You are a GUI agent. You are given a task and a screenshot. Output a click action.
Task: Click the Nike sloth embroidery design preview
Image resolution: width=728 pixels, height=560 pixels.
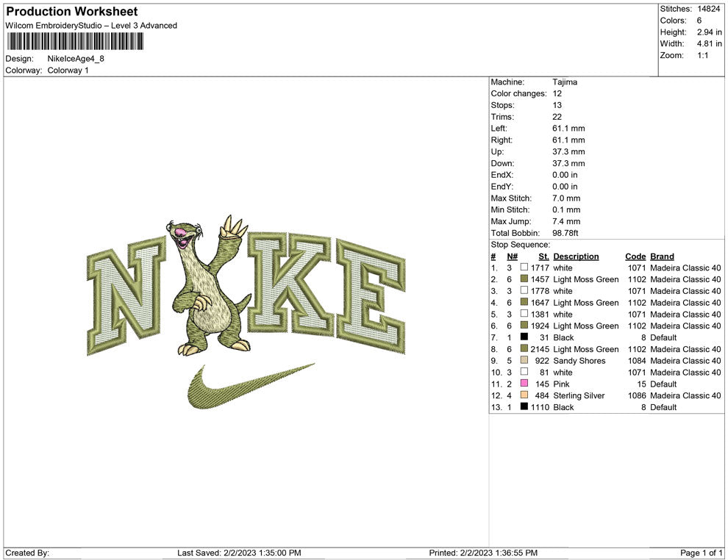tap(246, 312)
